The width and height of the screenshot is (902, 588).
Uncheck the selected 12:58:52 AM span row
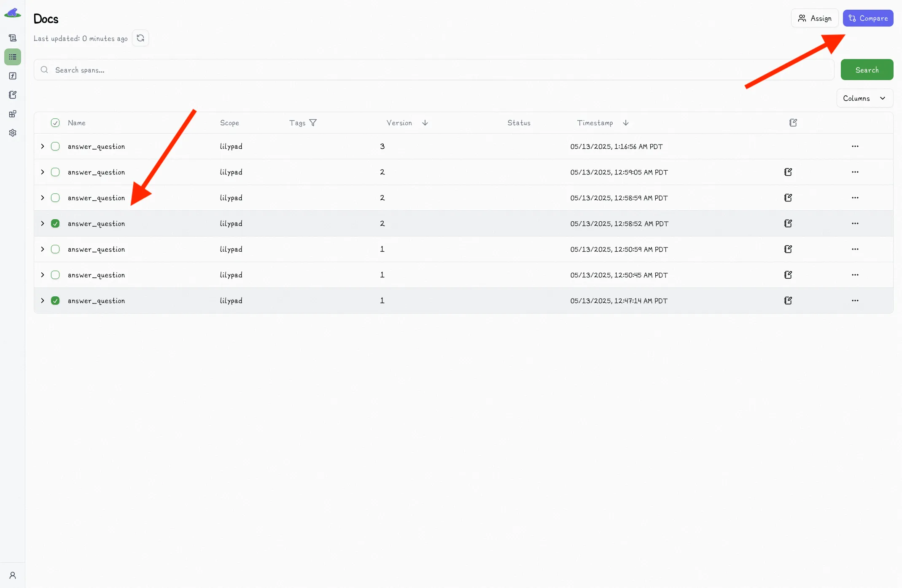pos(55,223)
